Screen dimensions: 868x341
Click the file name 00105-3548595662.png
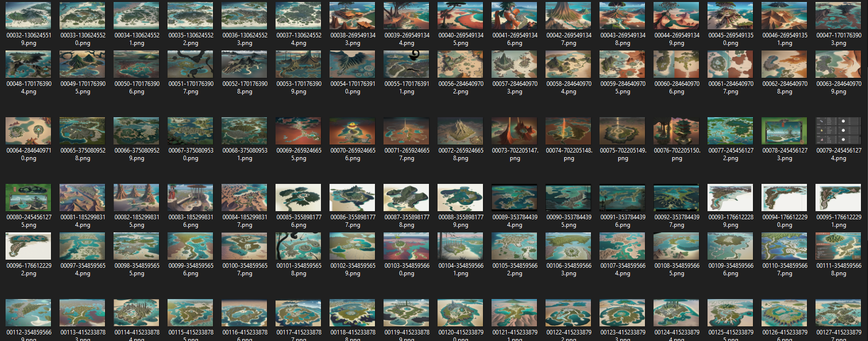click(515, 270)
